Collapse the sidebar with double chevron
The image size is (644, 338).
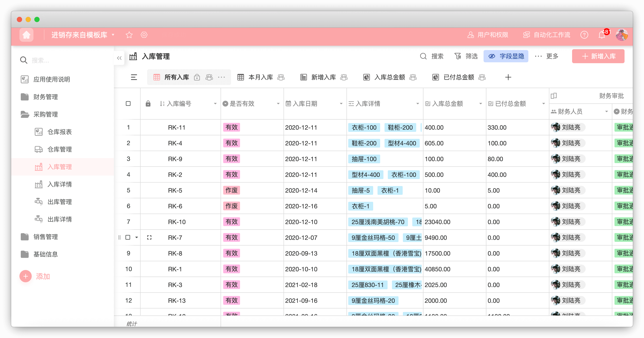coord(119,58)
